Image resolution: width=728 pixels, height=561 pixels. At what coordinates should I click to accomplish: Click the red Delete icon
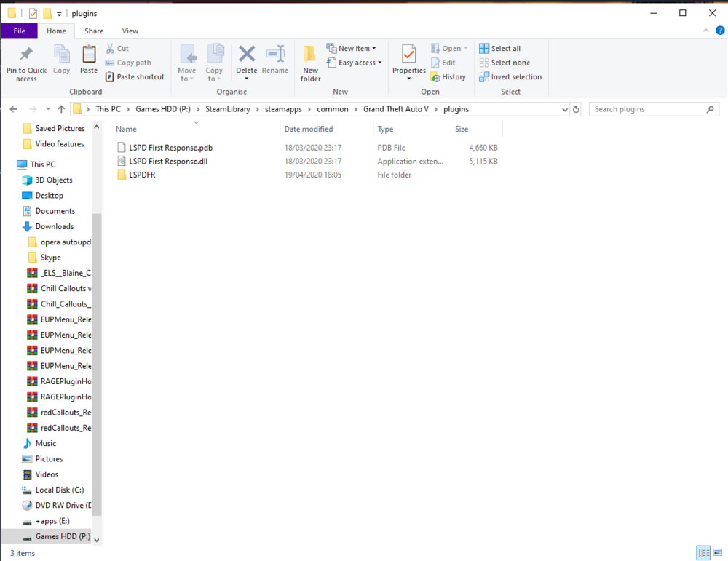pyautogui.click(x=247, y=54)
